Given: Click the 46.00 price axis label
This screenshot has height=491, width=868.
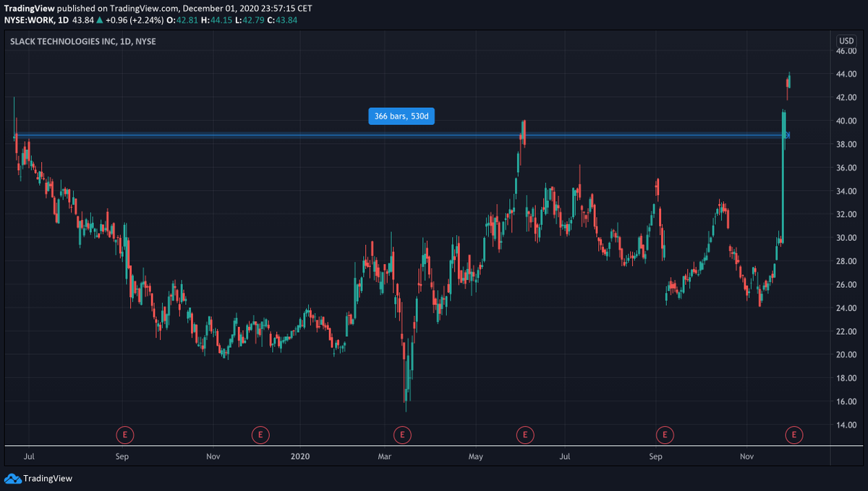Looking at the screenshot, I should [x=846, y=51].
